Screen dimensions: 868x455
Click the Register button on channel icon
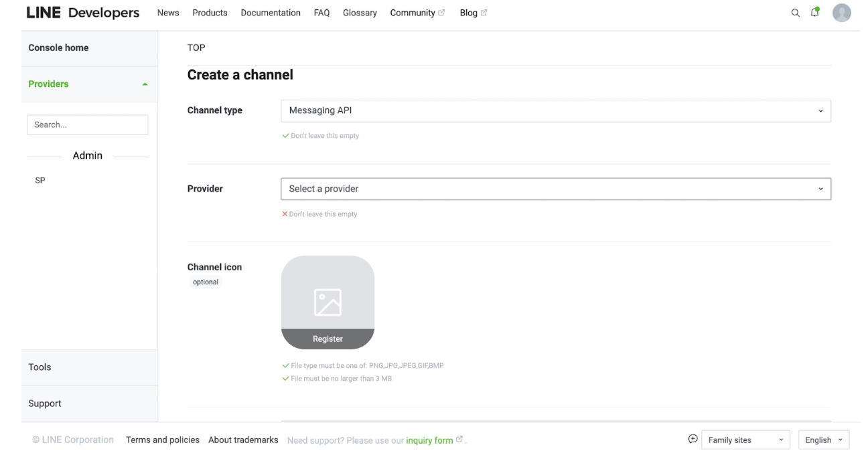328,339
